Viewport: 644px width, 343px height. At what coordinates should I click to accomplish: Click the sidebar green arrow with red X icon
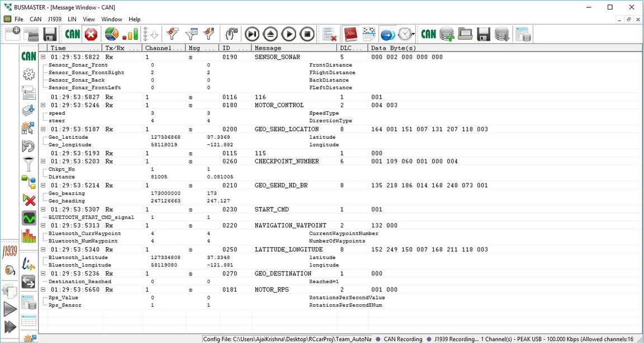[29, 200]
